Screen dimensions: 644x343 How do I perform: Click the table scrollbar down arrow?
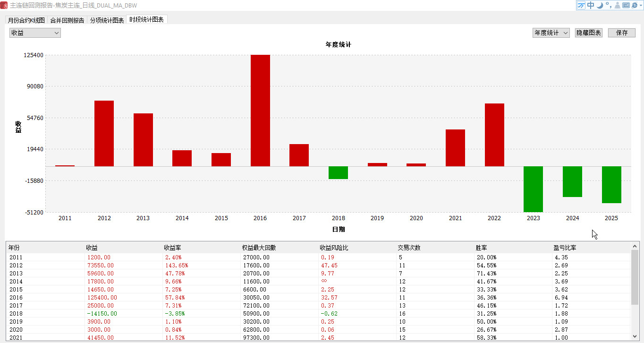(635, 336)
